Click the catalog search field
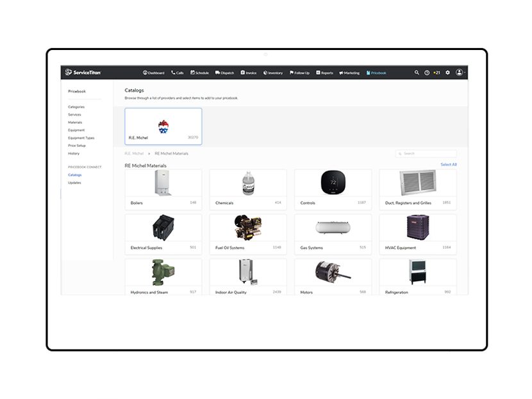The width and height of the screenshot is (532, 399). pyautogui.click(x=428, y=154)
